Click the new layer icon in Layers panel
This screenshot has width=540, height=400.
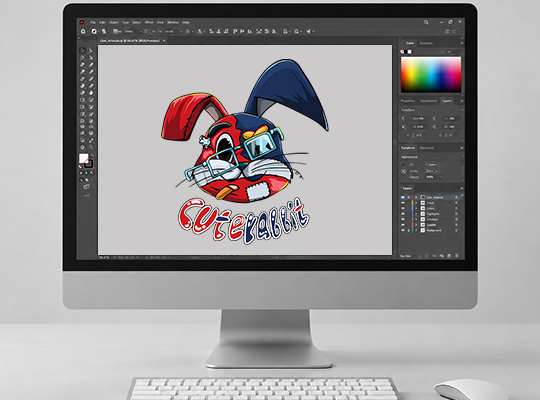click(x=449, y=256)
